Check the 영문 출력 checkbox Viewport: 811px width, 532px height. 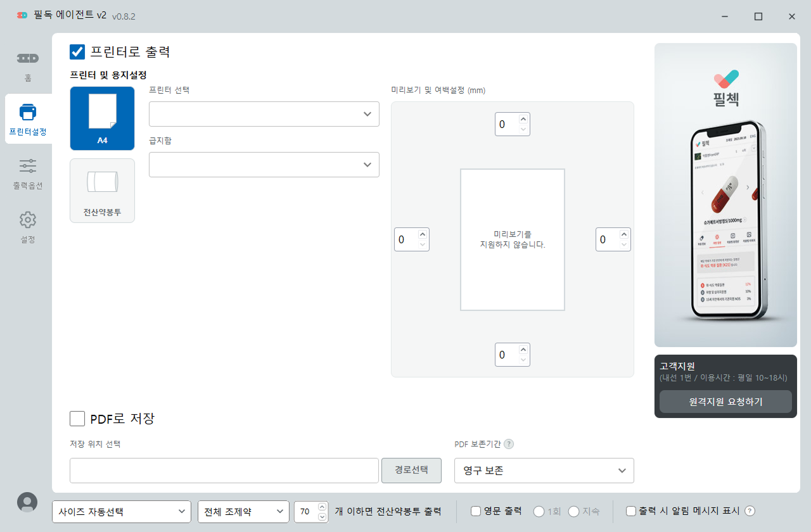point(475,511)
